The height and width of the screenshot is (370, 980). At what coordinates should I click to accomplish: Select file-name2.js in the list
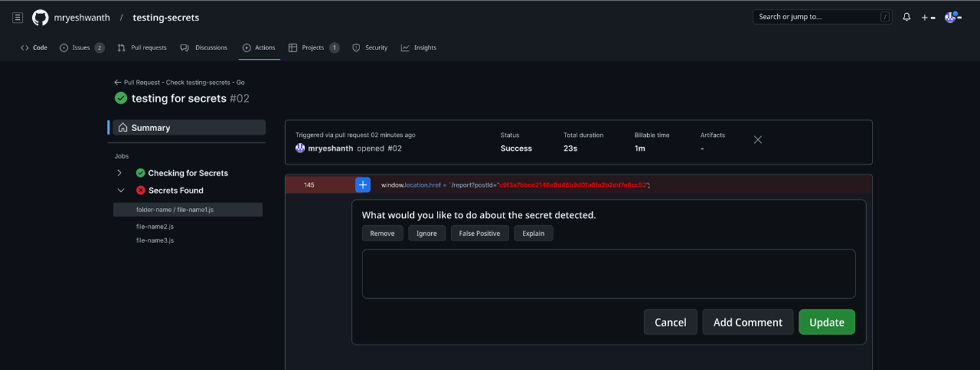coord(155,226)
